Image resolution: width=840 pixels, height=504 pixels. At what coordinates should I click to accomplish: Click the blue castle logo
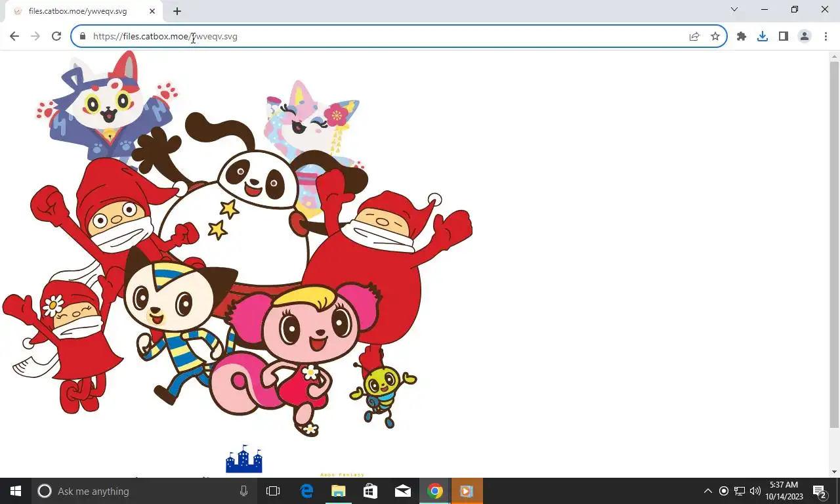coord(244,459)
